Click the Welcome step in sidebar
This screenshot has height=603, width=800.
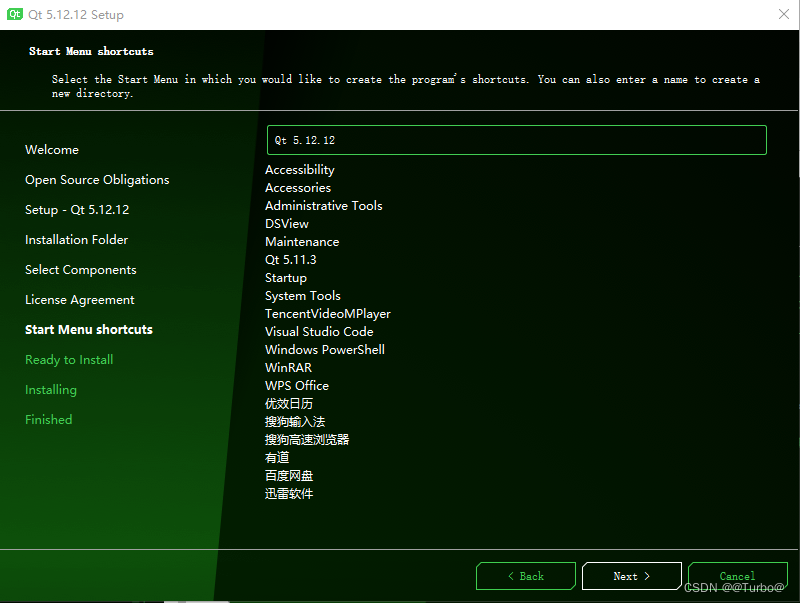[52, 149]
